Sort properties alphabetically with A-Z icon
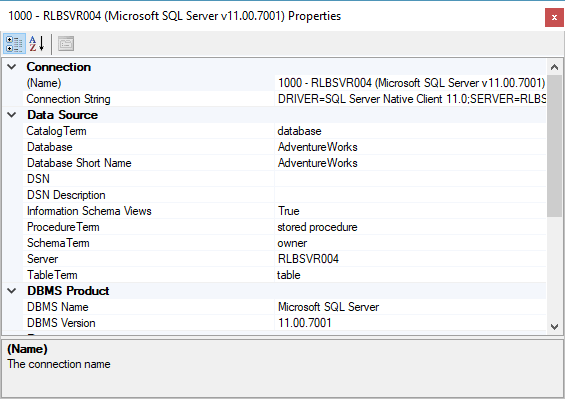The height and width of the screenshot is (399, 565). [x=37, y=44]
